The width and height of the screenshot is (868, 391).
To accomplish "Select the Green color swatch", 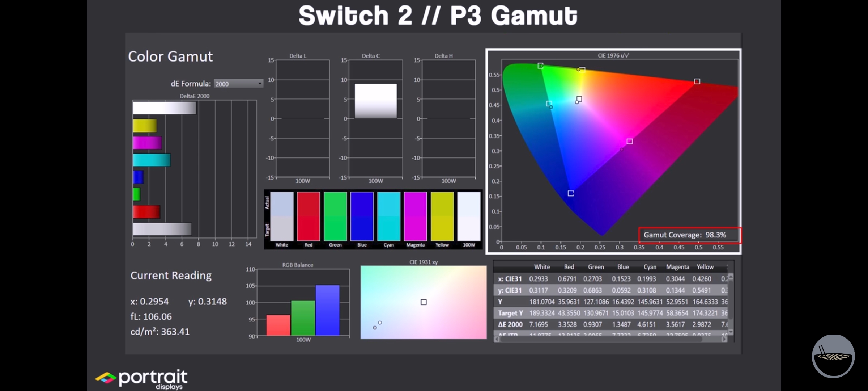I will point(335,216).
